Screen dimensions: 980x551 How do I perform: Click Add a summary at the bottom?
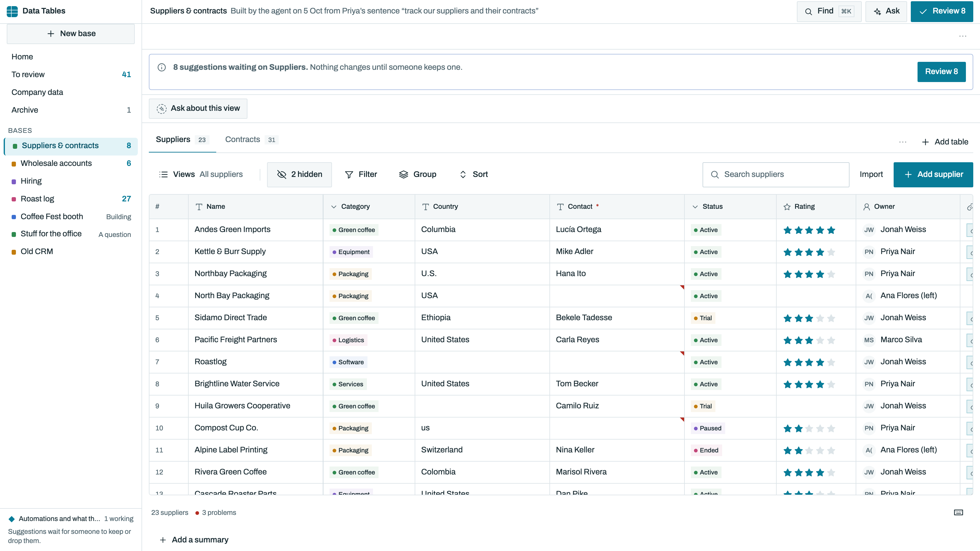tap(194, 540)
